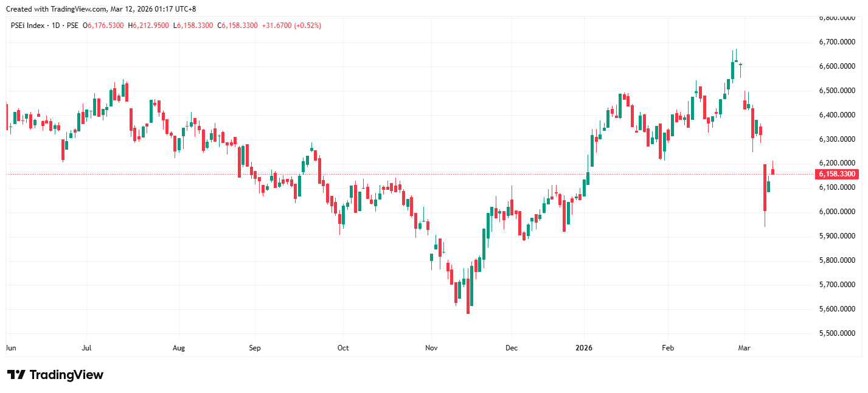The image size is (868, 393).
Task: Click the 'Created with TradingView.com' header text
Action: coord(101,9)
